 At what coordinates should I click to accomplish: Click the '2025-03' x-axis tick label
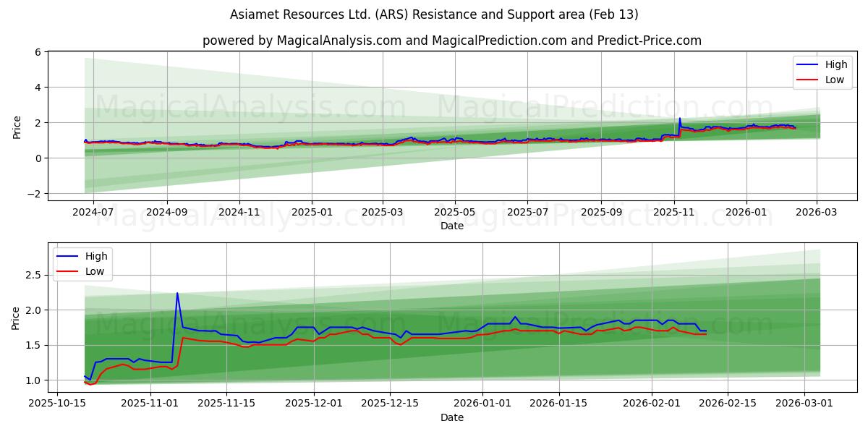[382, 213]
